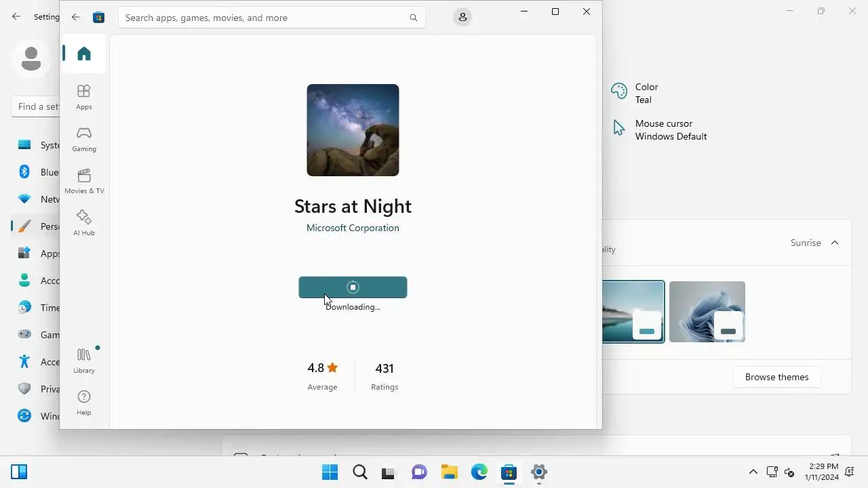Open Apps section in Store sidebar
This screenshot has width=868, height=488.
tap(84, 97)
